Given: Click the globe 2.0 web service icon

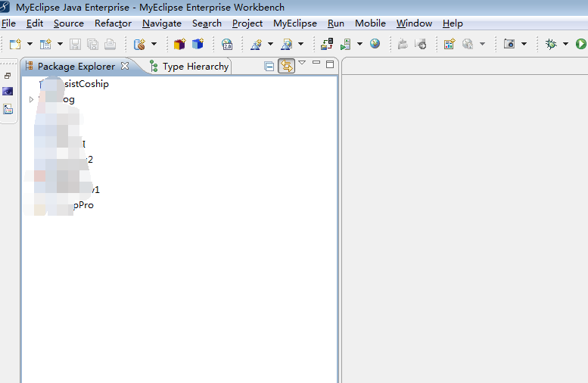Looking at the screenshot, I should 227,44.
